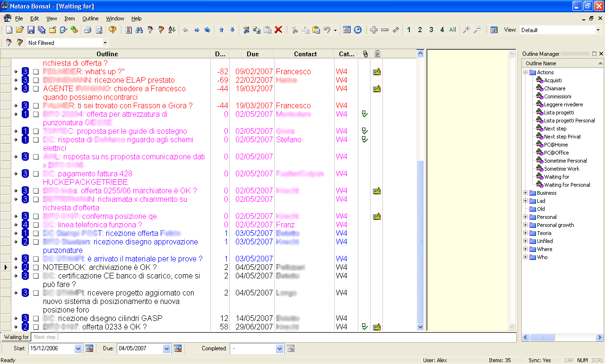Image resolution: width=605 pixels, height=364 pixels.
Task: Tick checkbox for 'ricezione disegno cilindri GASP'
Action: [36, 319]
